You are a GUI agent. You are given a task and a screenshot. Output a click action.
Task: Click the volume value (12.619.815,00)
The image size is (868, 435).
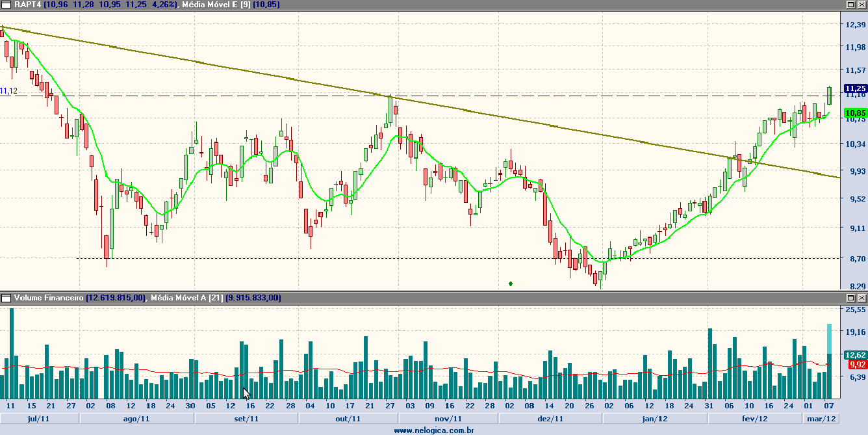click(114, 298)
